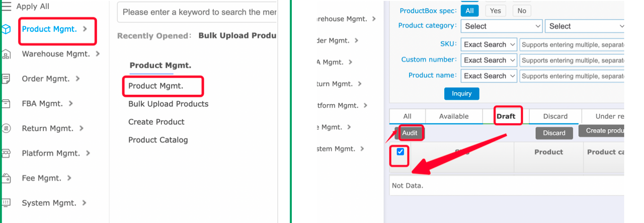Click the Fee Mgmt. wallet icon

pyautogui.click(x=6, y=178)
